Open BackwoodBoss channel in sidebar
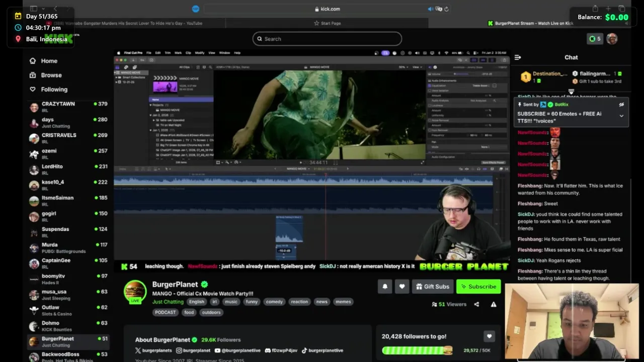644x362 pixels. click(x=68, y=357)
